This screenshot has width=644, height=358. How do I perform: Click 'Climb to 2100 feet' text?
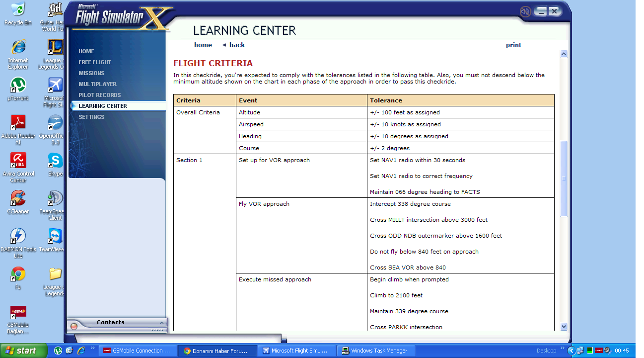[396, 295]
